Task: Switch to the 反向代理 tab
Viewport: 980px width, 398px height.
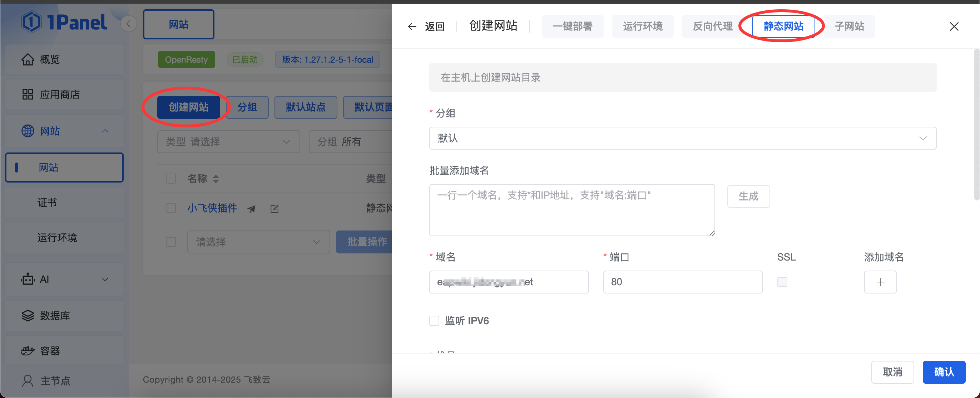Action: click(712, 26)
